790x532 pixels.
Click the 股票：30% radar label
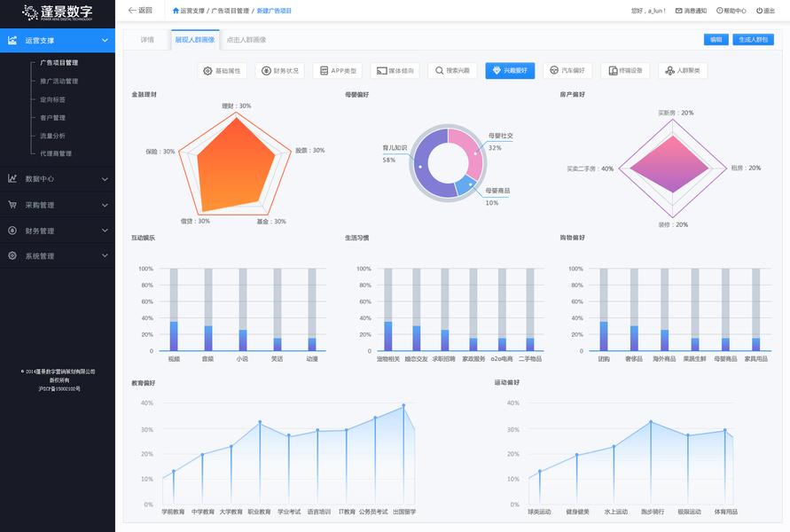click(309, 151)
